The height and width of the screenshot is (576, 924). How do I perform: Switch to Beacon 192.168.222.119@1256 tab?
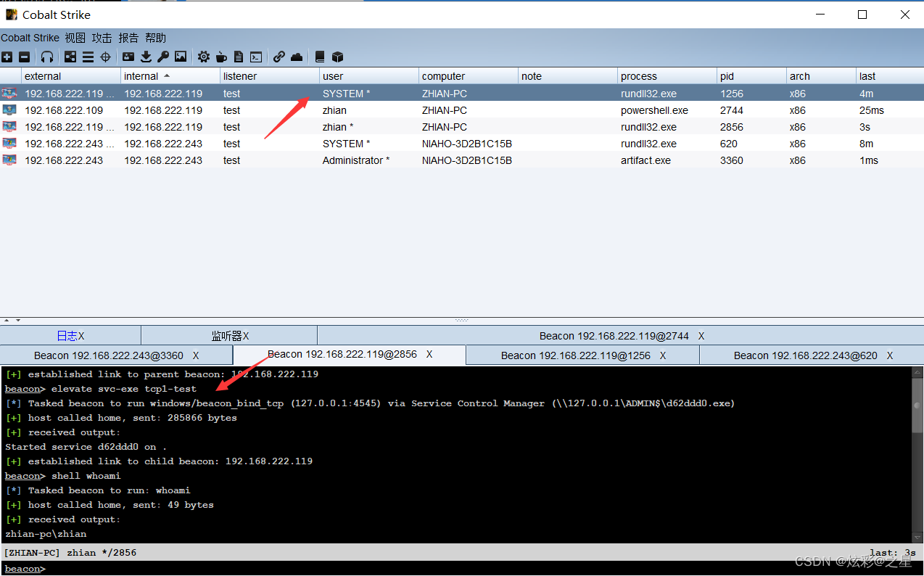tap(582, 355)
